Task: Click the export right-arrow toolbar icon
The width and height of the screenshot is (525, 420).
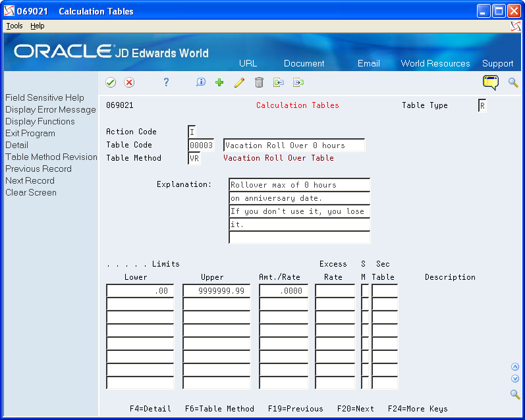Action: [298, 82]
